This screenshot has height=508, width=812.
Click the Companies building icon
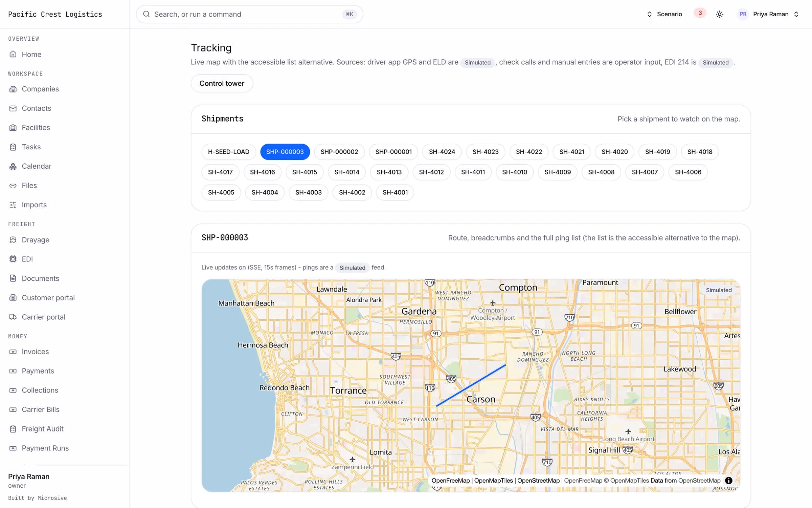pyautogui.click(x=13, y=89)
